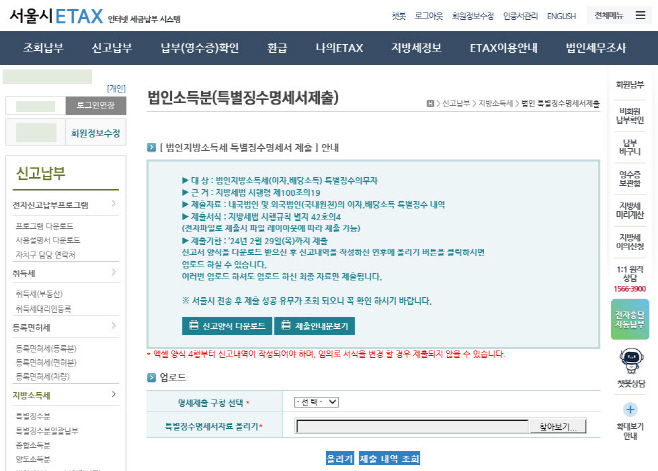The height and width of the screenshot is (471, 658).
Task: Select 양도소득분 in the sidebar
Action: click(33, 459)
